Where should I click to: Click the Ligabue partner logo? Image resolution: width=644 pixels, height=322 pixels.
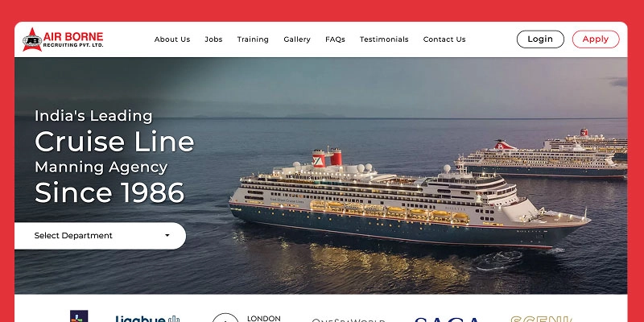click(x=147, y=318)
